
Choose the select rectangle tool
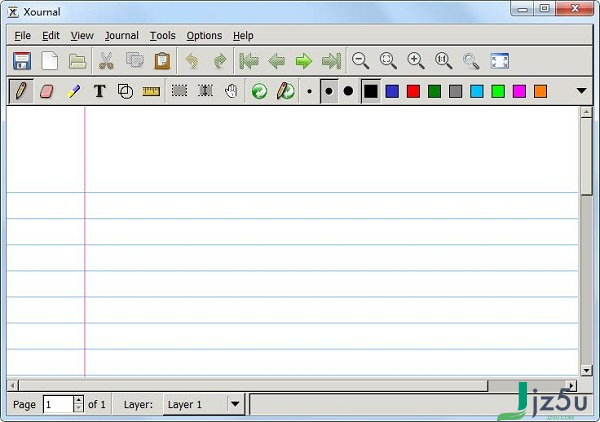pos(179,91)
